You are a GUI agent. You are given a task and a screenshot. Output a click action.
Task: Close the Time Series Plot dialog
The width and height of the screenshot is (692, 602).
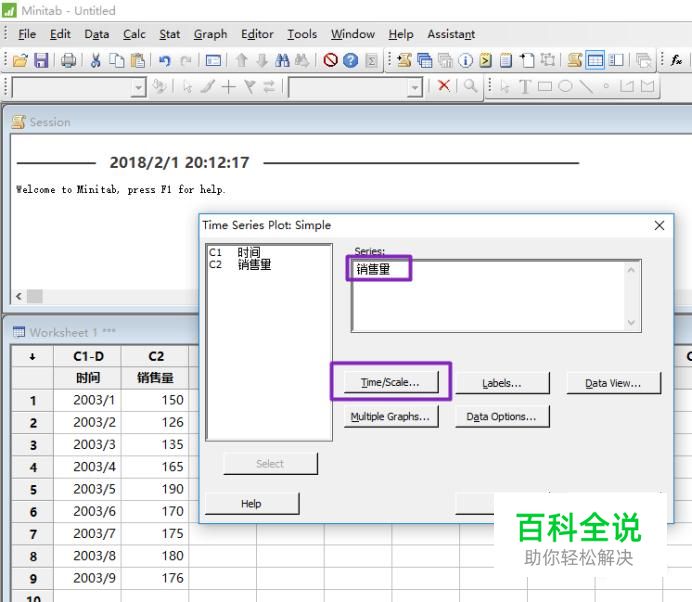click(x=659, y=226)
